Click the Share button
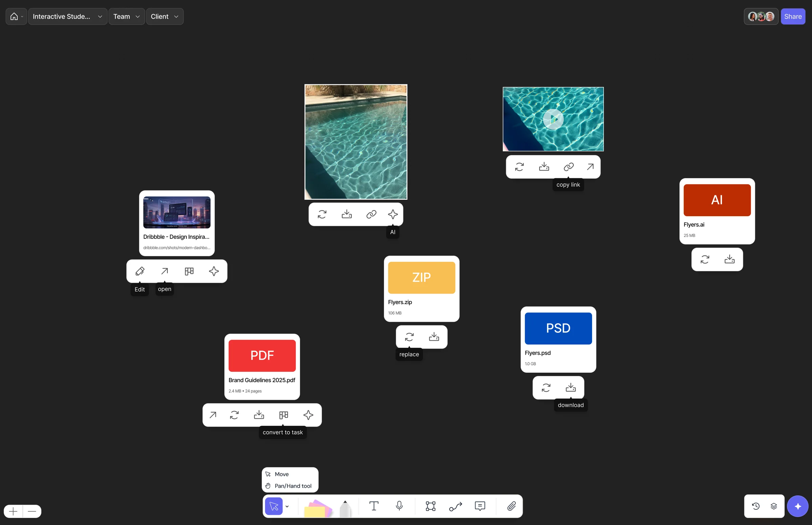Screen dimensions: 812x525 click(793, 16)
